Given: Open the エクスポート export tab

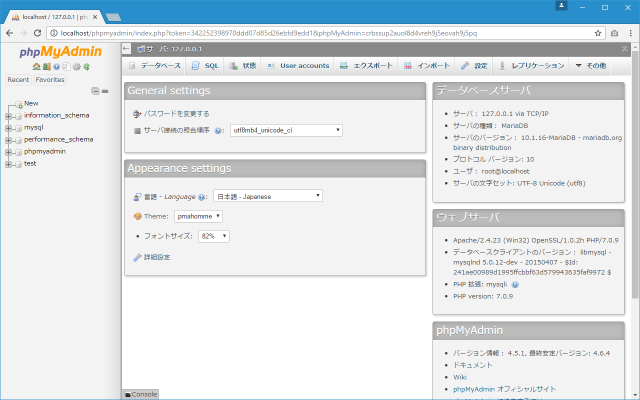Looking at the screenshot, I should point(366,66).
